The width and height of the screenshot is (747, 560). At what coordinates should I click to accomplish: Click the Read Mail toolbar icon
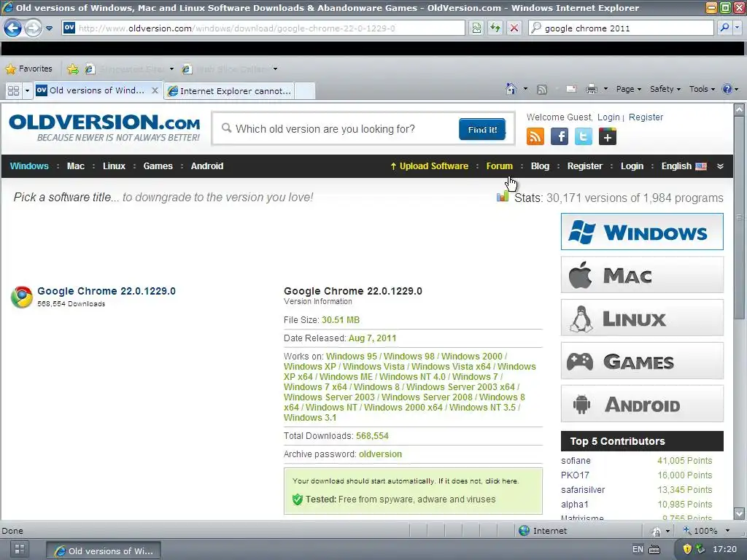coord(570,89)
